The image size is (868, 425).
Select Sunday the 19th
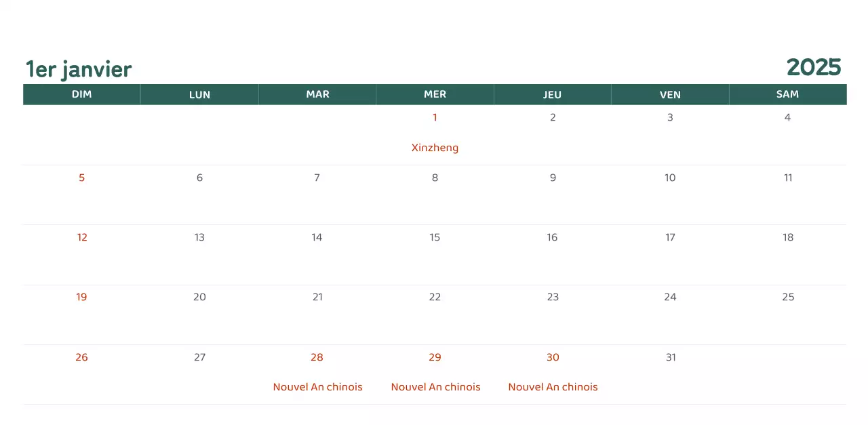click(81, 297)
